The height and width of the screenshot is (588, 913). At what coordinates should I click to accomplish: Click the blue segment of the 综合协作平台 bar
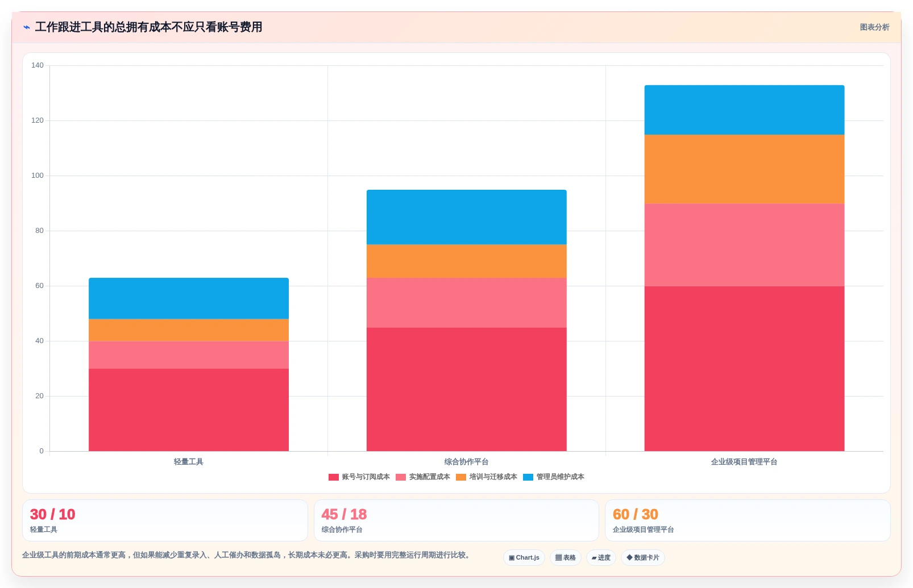point(467,217)
